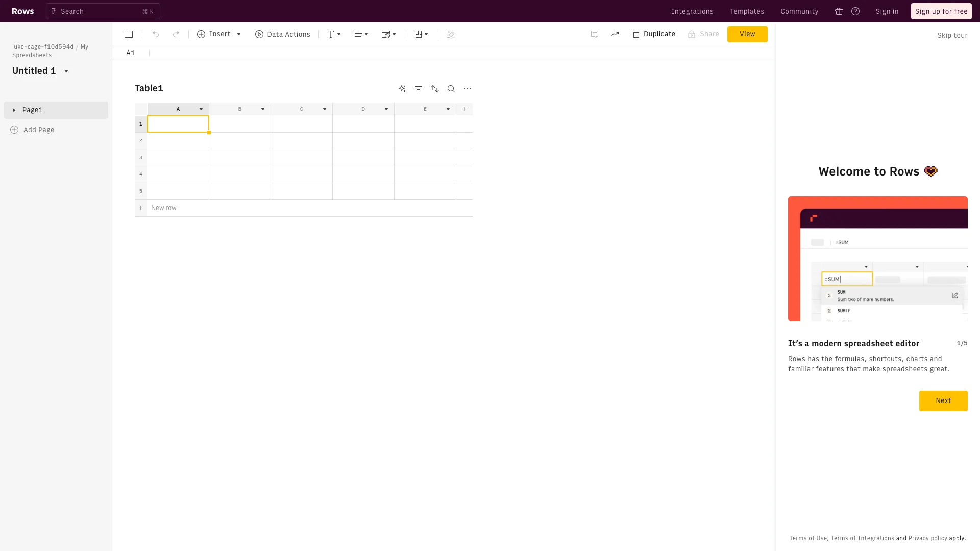The image size is (980, 551).
Task: Open the Insert menu
Action: (x=219, y=34)
